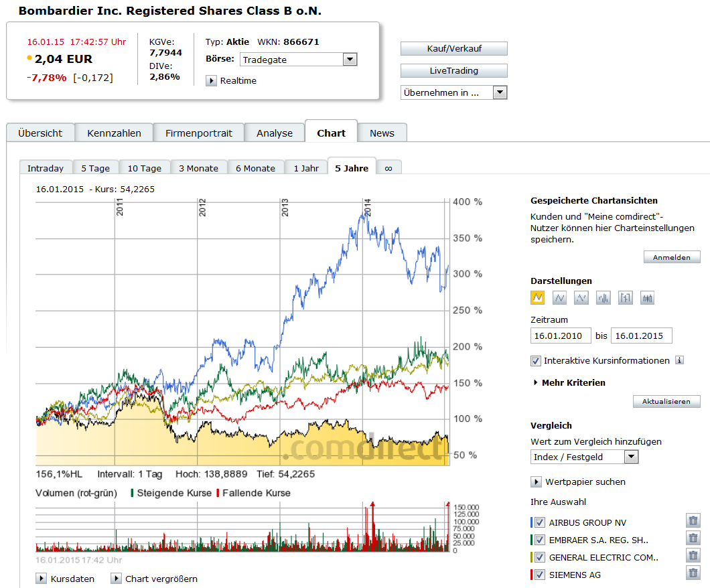Screen dimensions: 710x588
Task: Delete AIRBUS GROUP NV from selection
Action: click(693, 520)
